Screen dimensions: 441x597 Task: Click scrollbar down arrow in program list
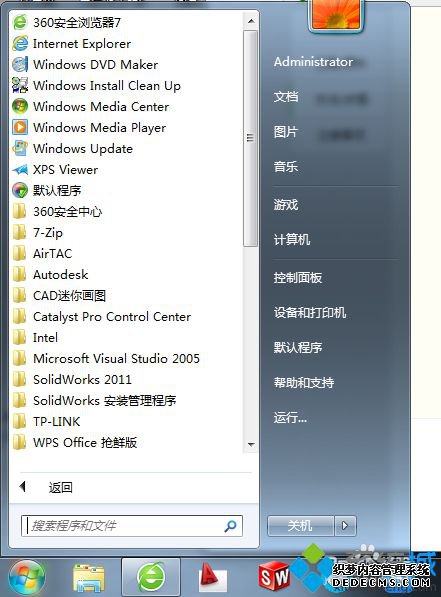pyautogui.click(x=251, y=444)
